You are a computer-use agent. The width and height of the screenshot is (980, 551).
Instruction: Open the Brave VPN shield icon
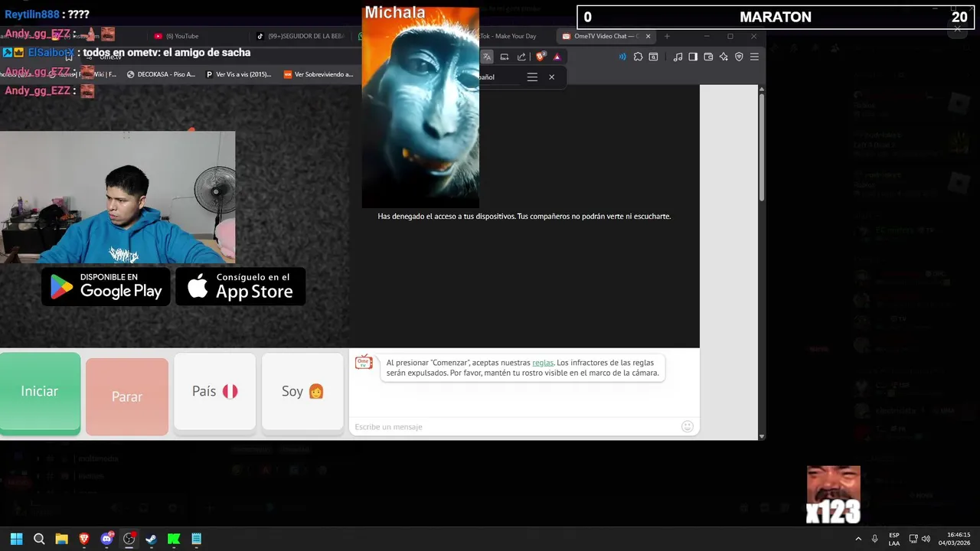coord(739,57)
